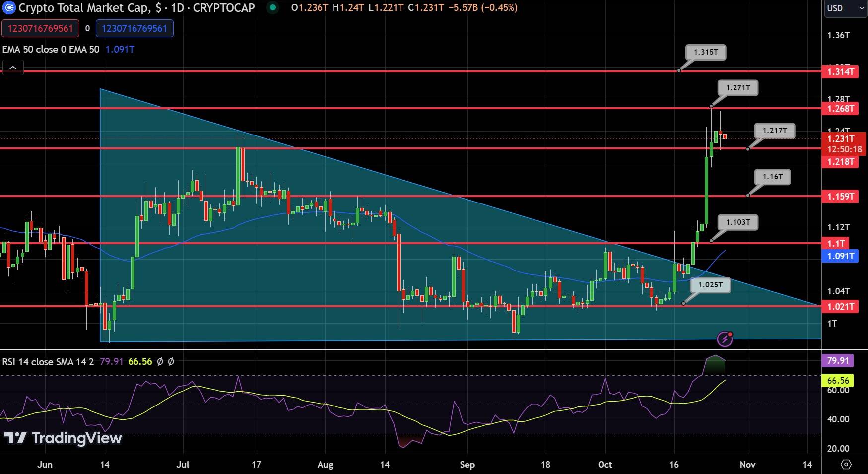Click the 1.159T horizontal line price tag

(840, 197)
